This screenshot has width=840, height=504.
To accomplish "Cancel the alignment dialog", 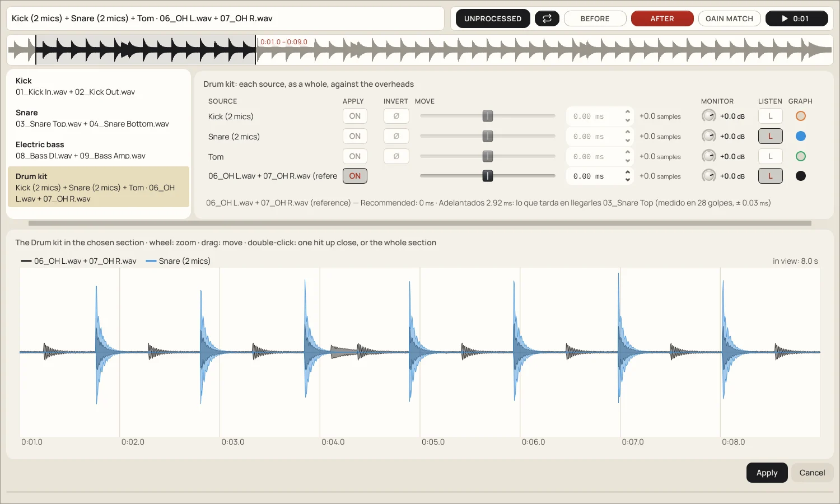I will (812, 473).
